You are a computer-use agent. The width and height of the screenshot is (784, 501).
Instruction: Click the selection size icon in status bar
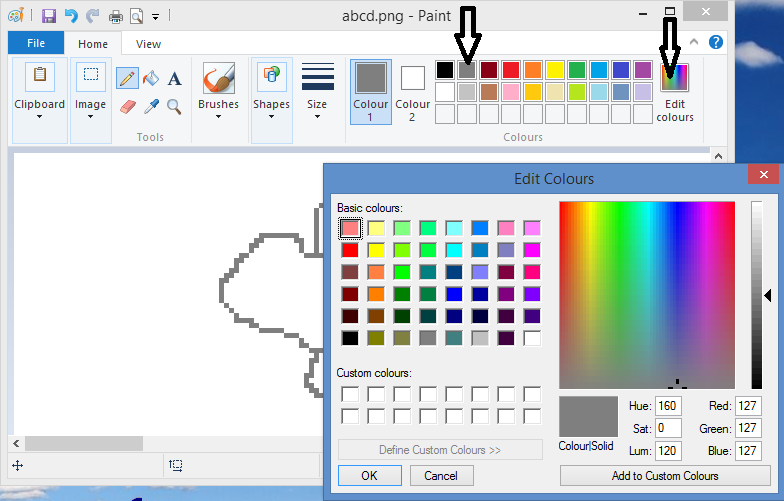click(x=176, y=466)
